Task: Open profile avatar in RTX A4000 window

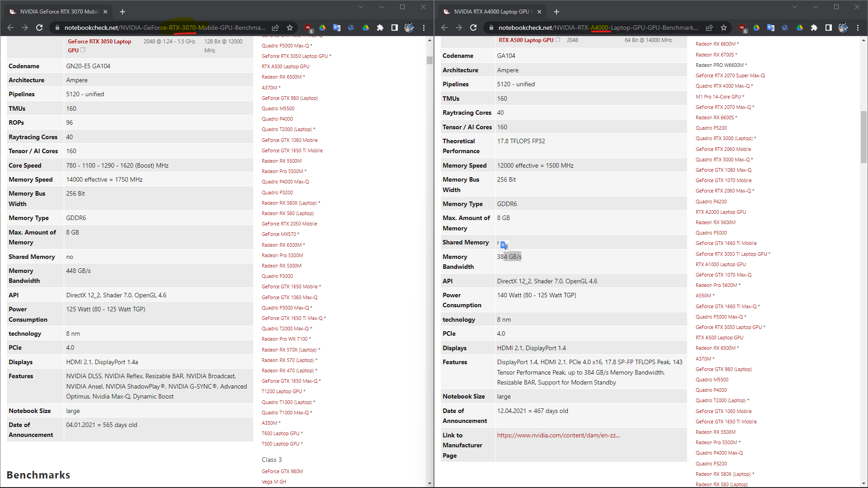Action: coord(843,28)
